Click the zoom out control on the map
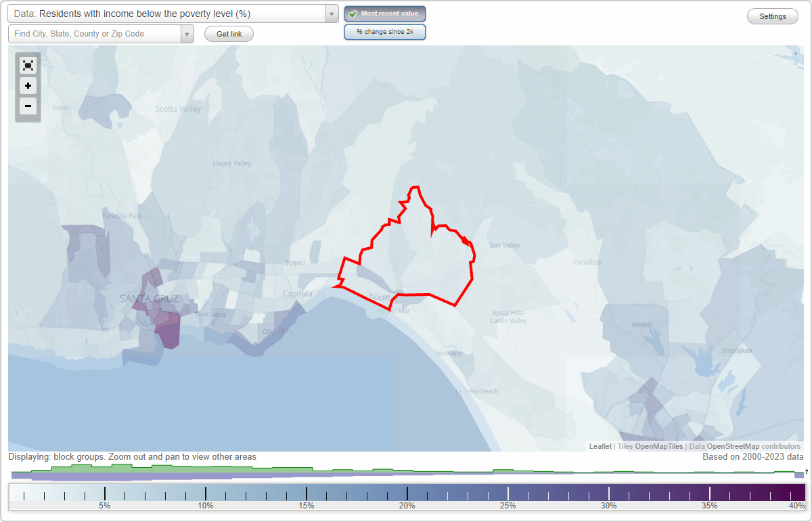812x522 pixels. (28, 106)
